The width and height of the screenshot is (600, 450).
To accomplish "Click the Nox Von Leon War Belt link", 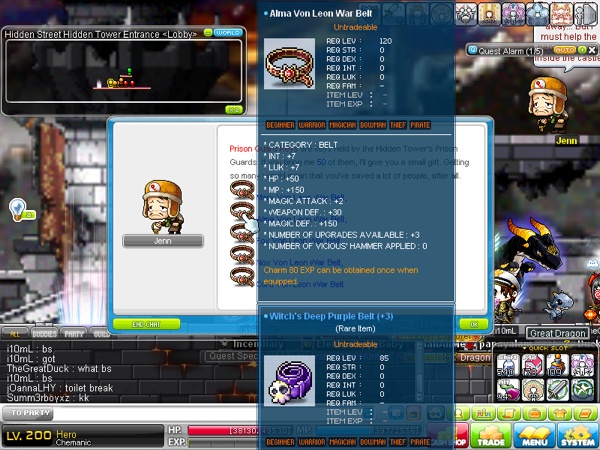I will (300, 262).
